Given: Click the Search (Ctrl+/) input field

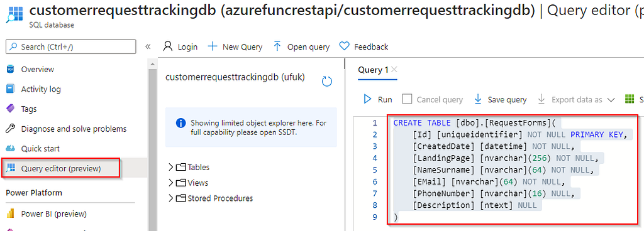Looking at the screenshot, I should [70, 46].
